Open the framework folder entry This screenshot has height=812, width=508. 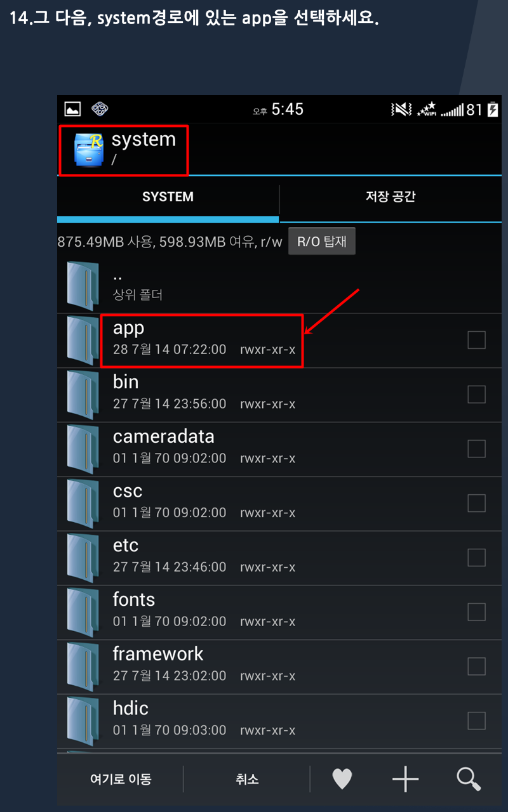tap(279, 666)
